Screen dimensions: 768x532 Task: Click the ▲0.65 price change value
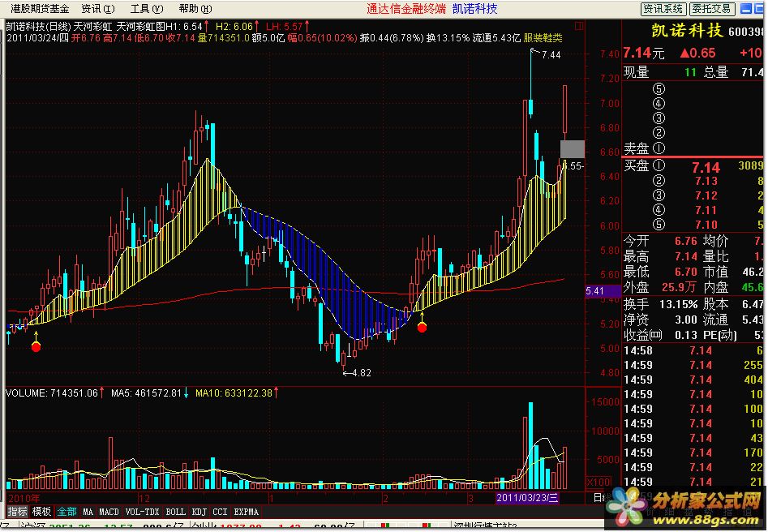point(697,53)
